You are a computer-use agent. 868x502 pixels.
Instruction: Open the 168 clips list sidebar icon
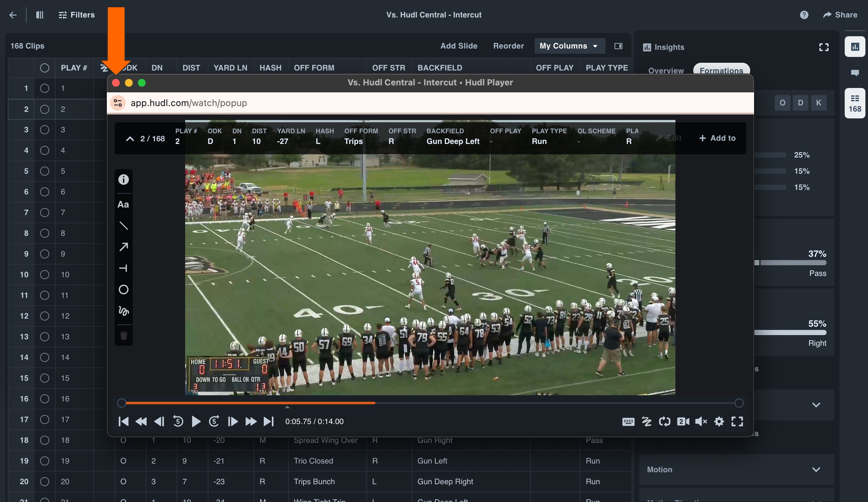point(854,103)
